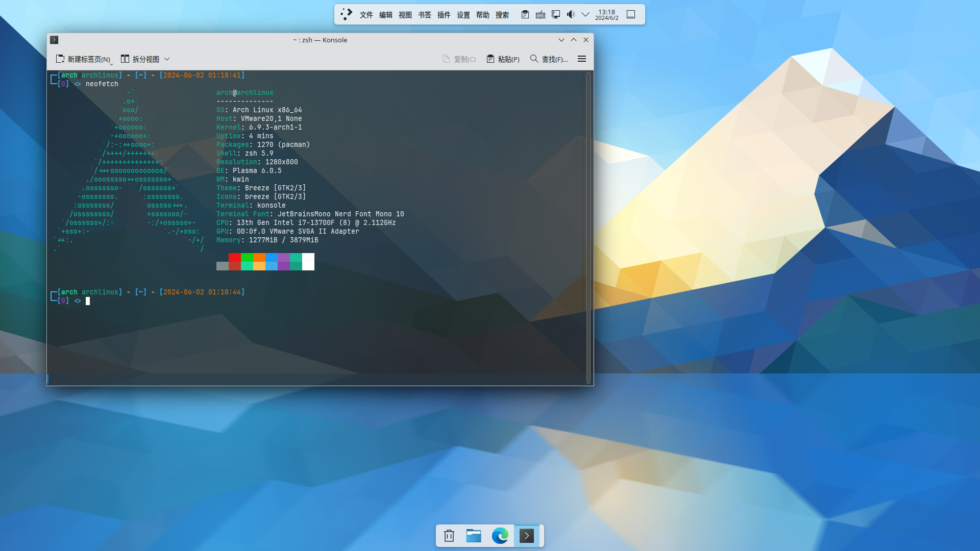980x551 pixels.
Task: Click the red color block in neofetch
Action: pos(234,258)
